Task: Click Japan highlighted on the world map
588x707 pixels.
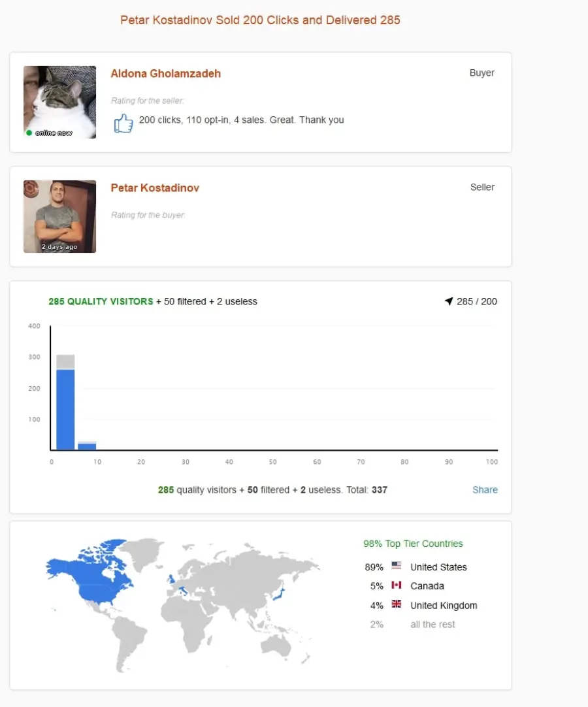Action: (279, 594)
